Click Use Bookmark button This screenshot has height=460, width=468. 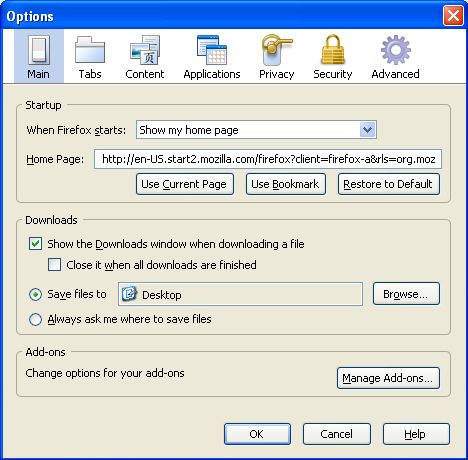286,184
